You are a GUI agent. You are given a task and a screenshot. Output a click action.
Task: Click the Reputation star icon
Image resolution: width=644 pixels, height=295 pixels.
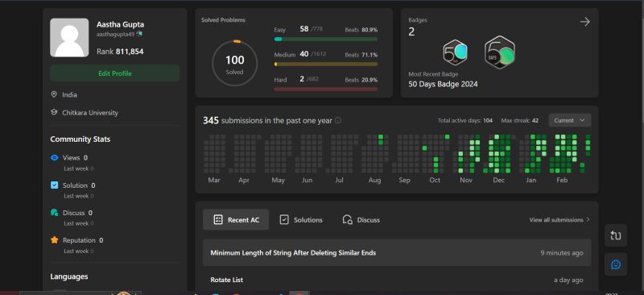[54, 240]
